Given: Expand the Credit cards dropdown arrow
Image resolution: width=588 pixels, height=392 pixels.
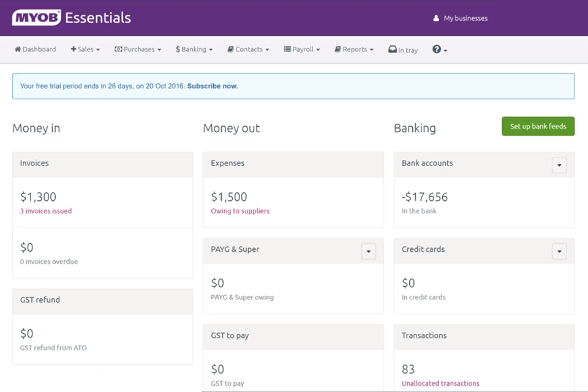Looking at the screenshot, I should click(x=559, y=251).
